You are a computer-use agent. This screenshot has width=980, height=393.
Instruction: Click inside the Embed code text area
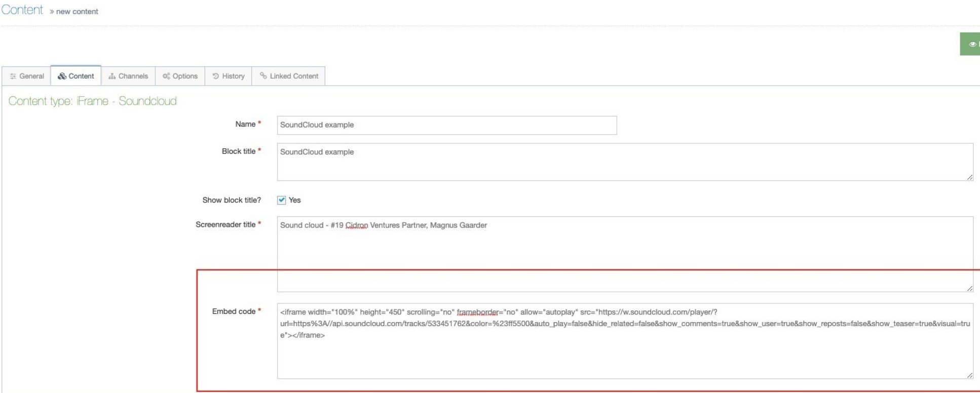(x=624, y=355)
